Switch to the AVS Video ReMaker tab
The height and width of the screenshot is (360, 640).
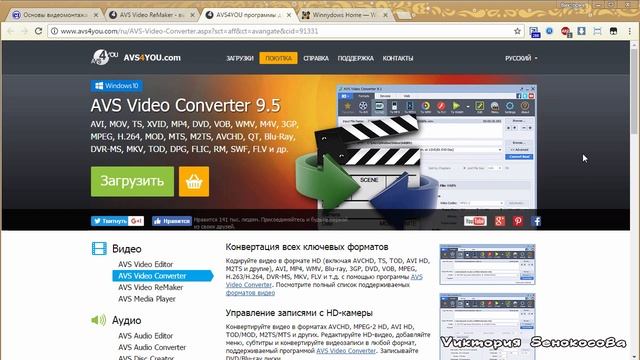[x=152, y=15]
